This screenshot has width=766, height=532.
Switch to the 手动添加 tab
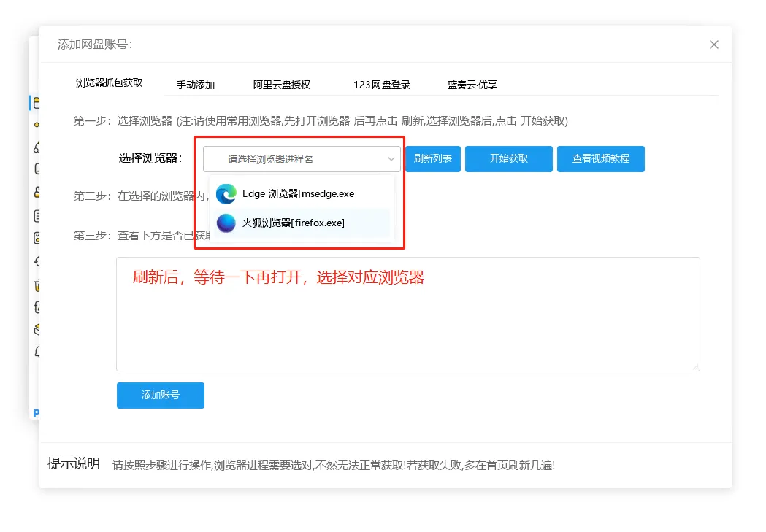click(x=195, y=85)
